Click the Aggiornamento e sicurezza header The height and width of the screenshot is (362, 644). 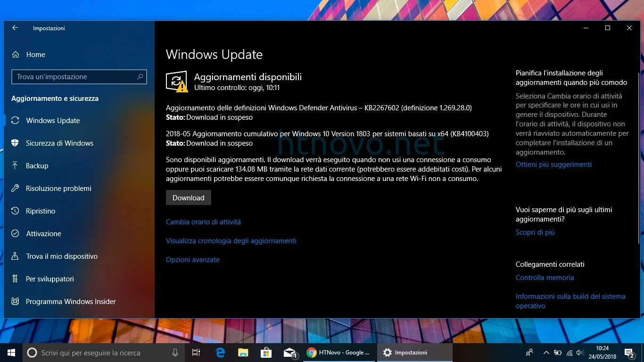tap(55, 99)
